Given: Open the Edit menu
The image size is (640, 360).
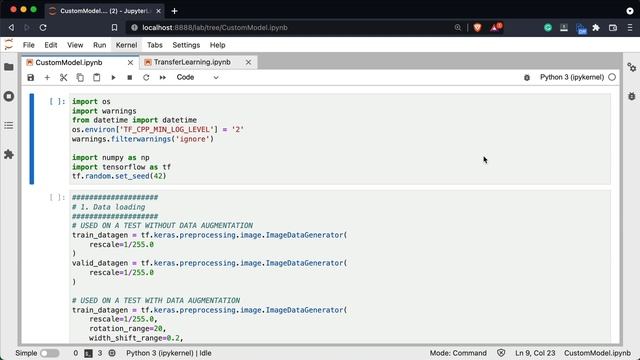Looking at the screenshot, I should pos(51,45).
